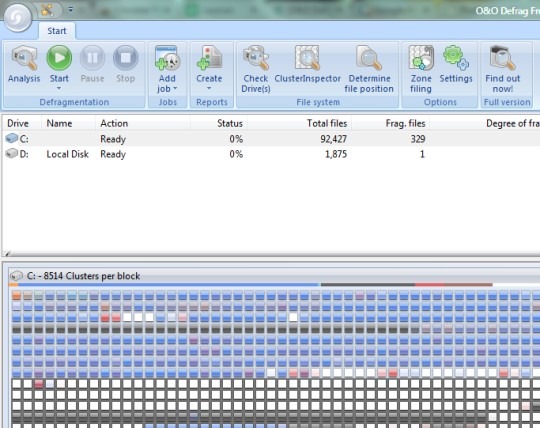This screenshot has height=428, width=540.
Task: Click the C: - 8514 Clusters per block header
Action: (83, 276)
